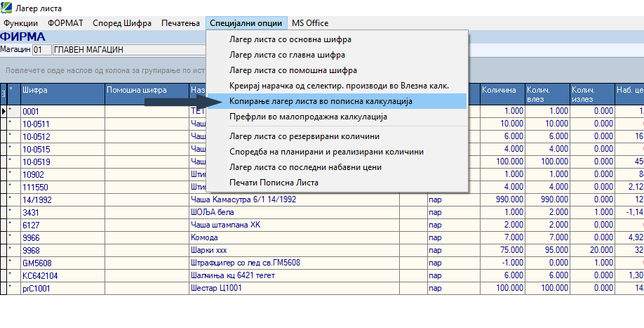Select product name ШОЉА бела

pos(294,213)
